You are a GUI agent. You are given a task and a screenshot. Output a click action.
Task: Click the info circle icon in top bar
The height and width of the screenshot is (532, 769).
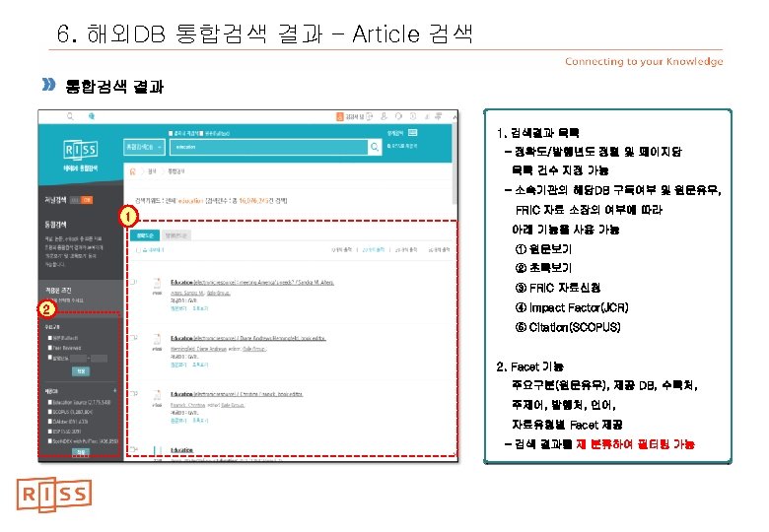413,116
